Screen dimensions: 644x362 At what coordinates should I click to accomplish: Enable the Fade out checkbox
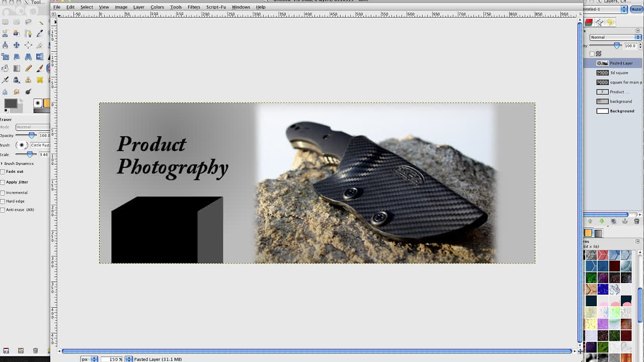pyautogui.click(x=3, y=171)
